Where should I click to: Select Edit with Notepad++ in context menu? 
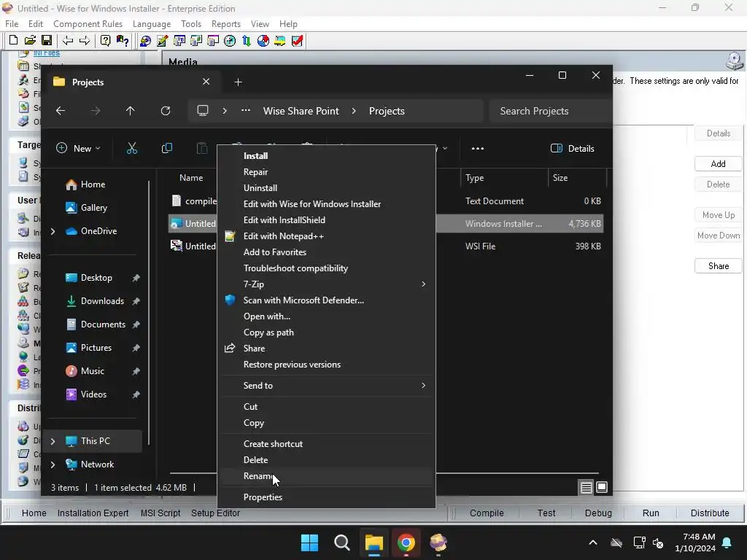click(x=327, y=236)
